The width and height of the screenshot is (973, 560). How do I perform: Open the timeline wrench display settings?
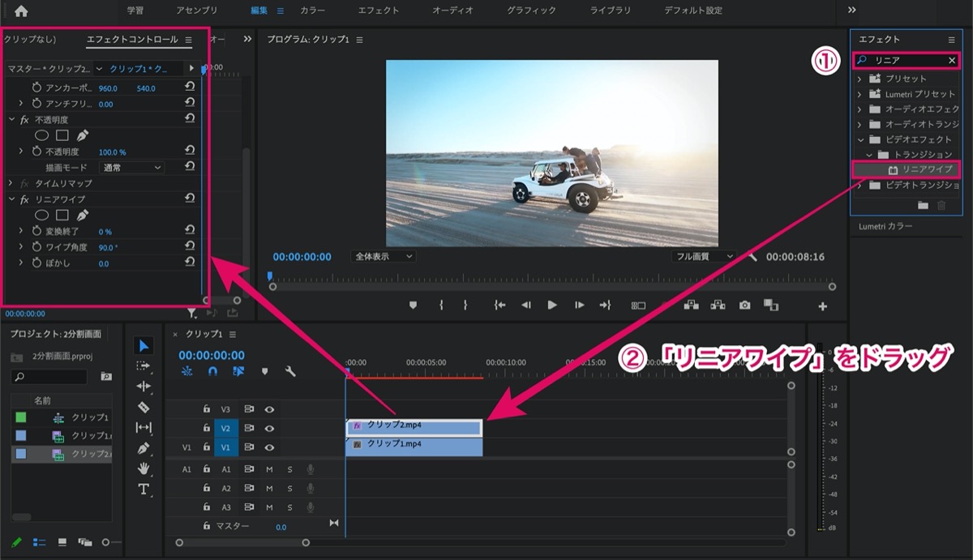(290, 372)
